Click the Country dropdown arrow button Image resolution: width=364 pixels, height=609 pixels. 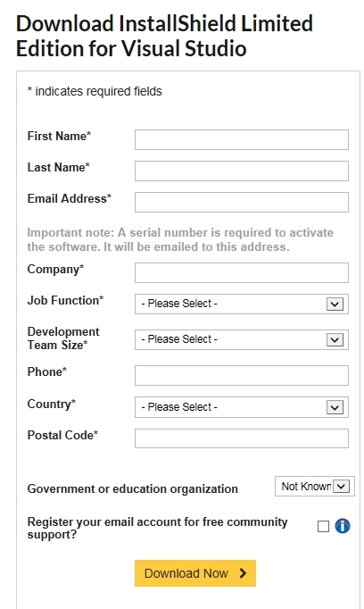[x=335, y=407]
